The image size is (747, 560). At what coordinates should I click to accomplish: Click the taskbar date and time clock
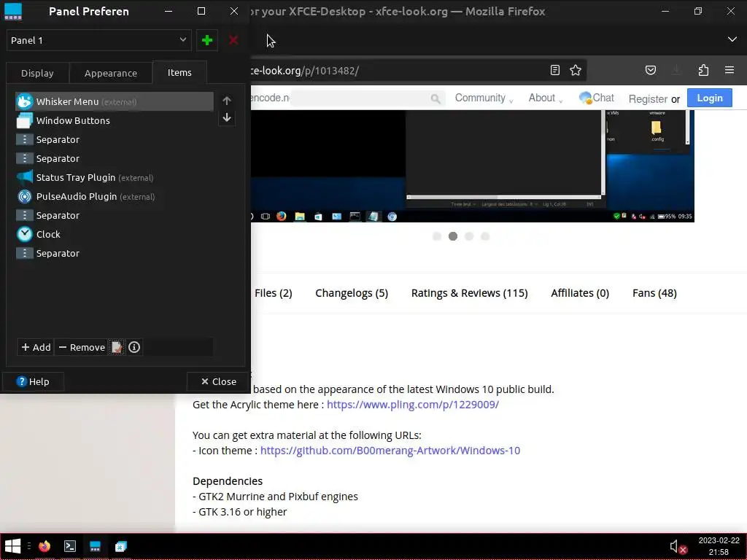pyautogui.click(x=719, y=546)
